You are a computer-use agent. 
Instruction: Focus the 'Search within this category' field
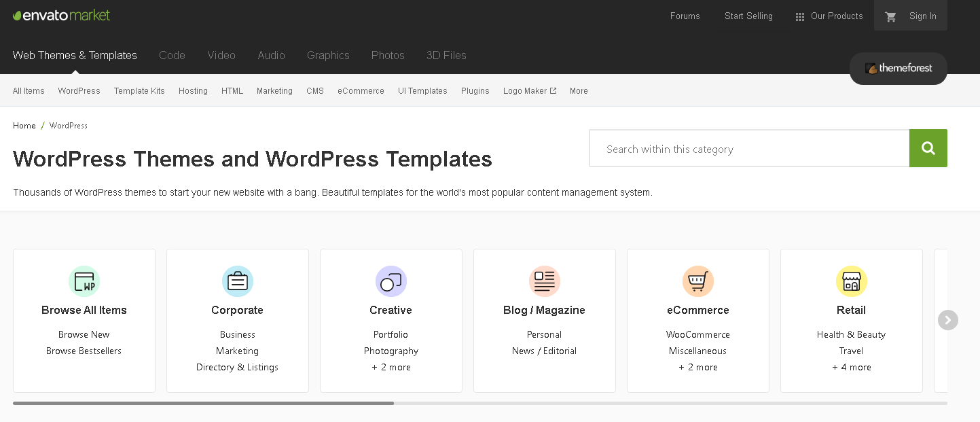pos(749,148)
